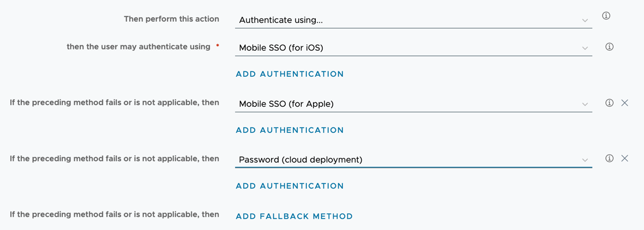This screenshot has width=644, height=230.
Task: Click 'then the user may authenticate using' label
Action: (139, 47)
